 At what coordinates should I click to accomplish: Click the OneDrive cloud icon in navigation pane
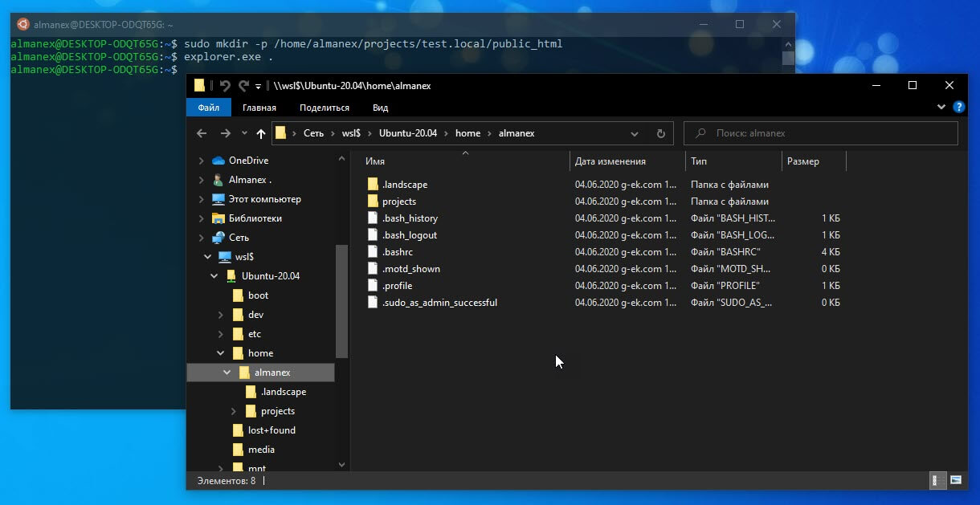tap(218, 161)
